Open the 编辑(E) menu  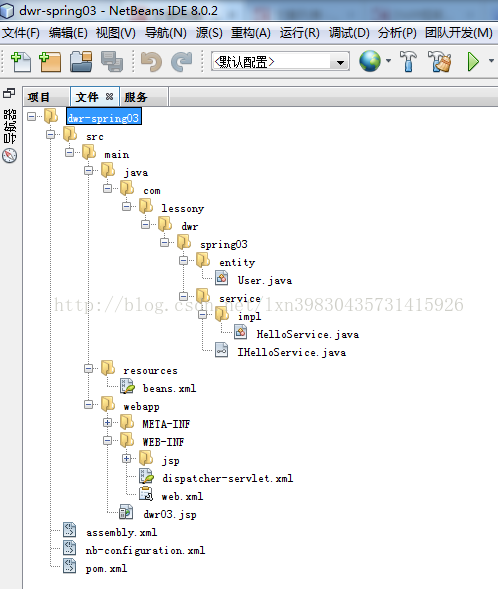68,33
